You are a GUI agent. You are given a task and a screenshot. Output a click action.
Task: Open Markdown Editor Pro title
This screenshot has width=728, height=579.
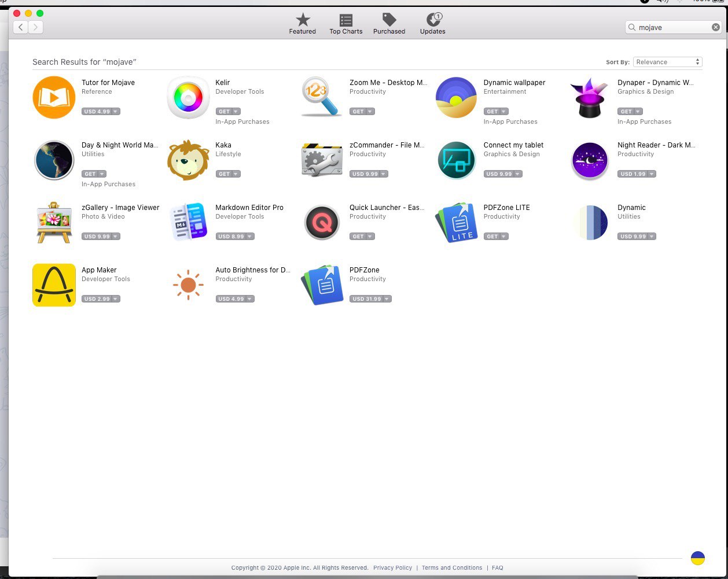click(x=249, y=208)
